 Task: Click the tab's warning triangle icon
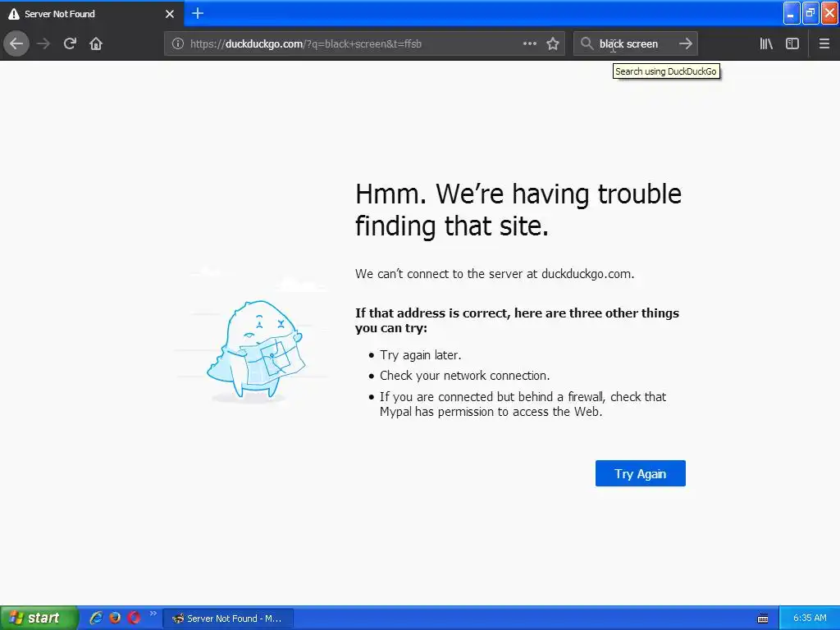pyautogui.click(x=14, y=14)
